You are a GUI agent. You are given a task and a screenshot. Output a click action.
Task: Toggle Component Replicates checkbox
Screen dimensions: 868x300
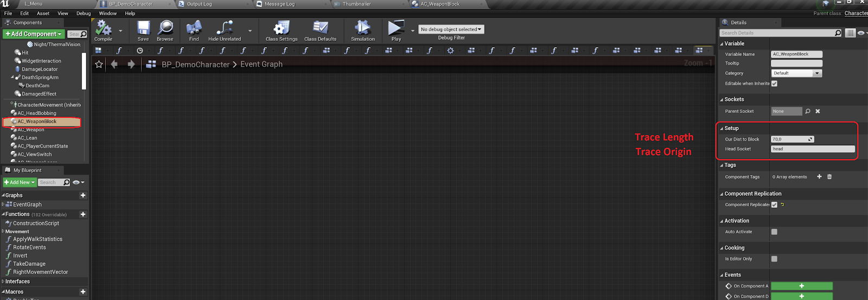[774, 205]
